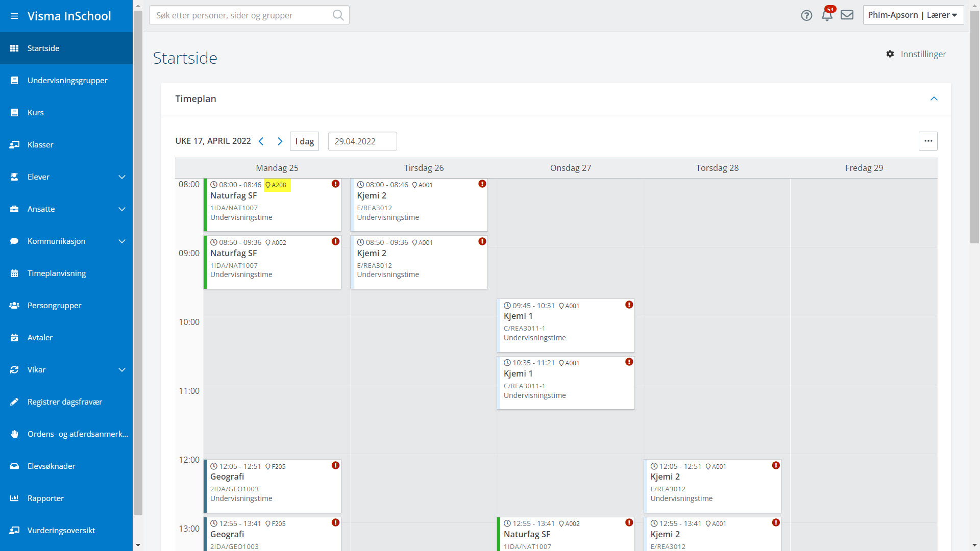Click the I dag button
Screen dimensions: 980x551
point(304,141)
